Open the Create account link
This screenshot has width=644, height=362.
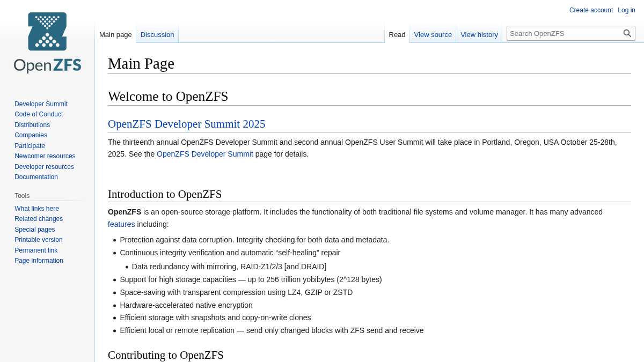[591, 10]
